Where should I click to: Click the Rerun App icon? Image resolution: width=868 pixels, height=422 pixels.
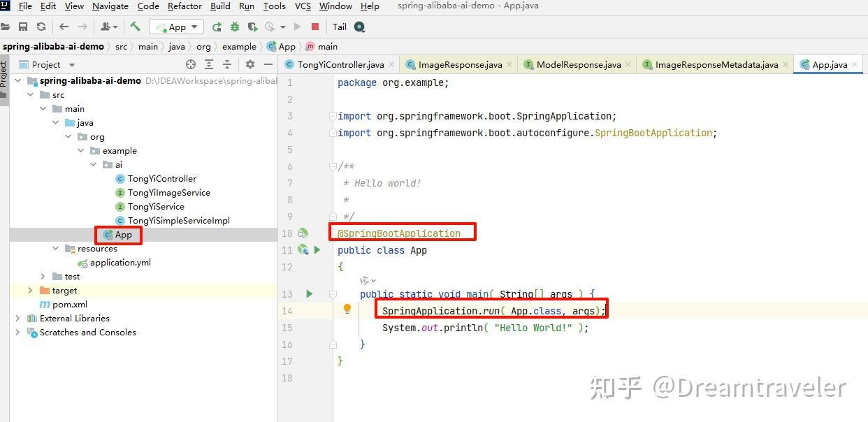[x=217, y=27]
